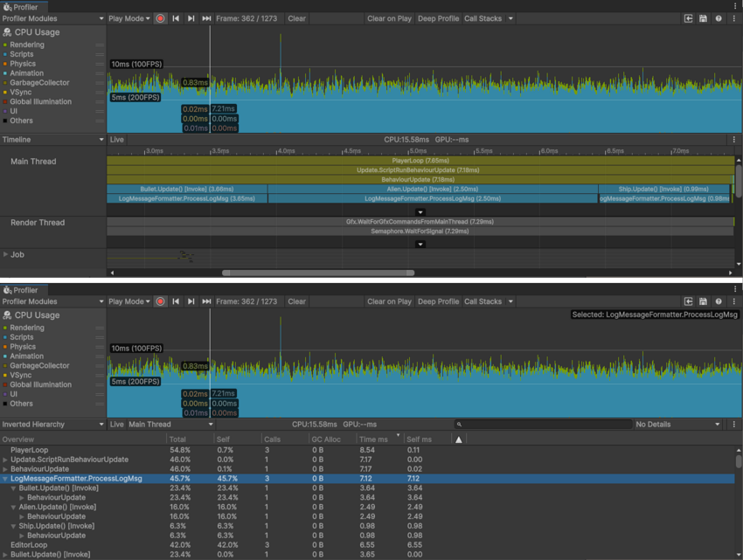Jump to current frame in top Profiler

click(206, 18)
